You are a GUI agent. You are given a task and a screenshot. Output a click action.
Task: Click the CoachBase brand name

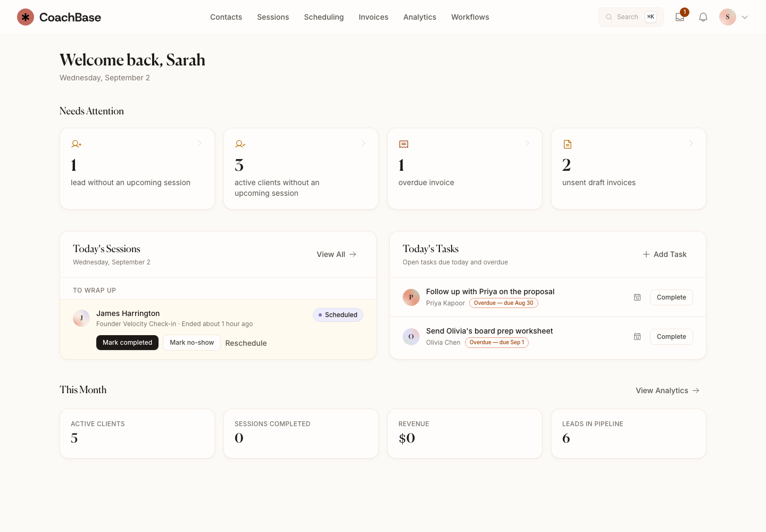tap(70, 17)
